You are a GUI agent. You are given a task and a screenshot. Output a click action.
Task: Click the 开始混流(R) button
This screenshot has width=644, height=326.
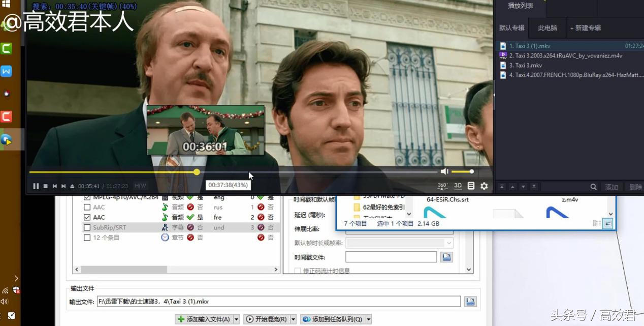[267, 319]
